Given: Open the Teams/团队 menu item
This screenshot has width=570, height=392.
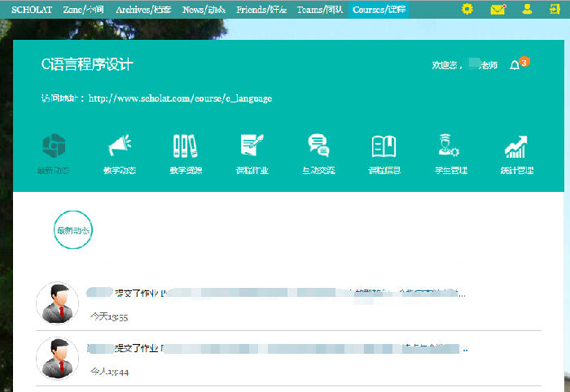Looking at the screenshot, I should (x=320, y=9).
